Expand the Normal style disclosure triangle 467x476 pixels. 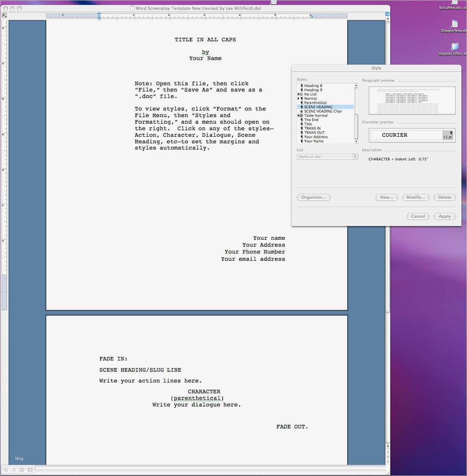pyautogui.click(x=298, y=98)
